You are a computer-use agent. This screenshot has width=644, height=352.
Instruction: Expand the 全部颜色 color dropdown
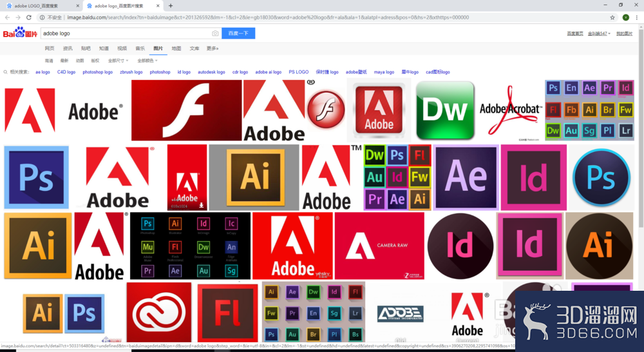147,61
